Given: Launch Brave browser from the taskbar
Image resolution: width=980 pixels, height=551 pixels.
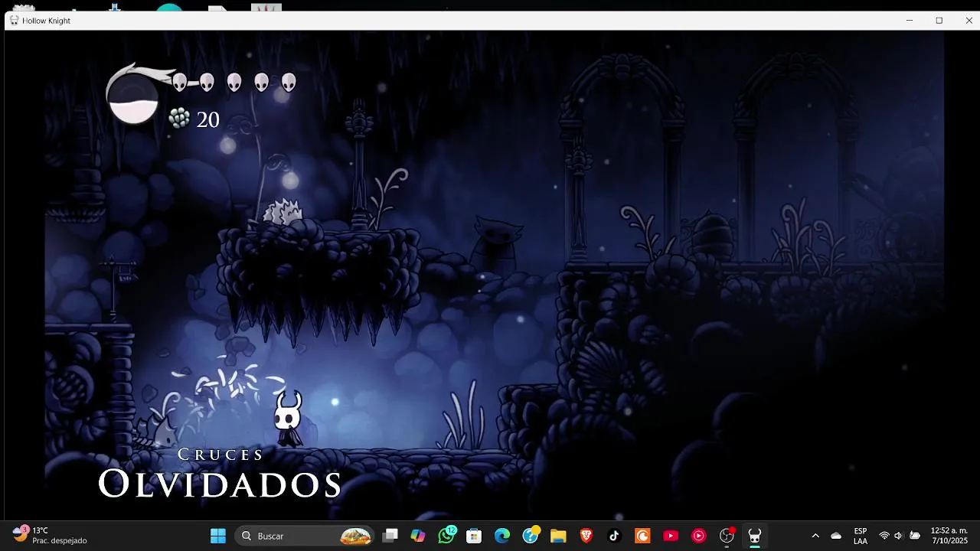Looking at the screenshot, I should tap(586, 536).
